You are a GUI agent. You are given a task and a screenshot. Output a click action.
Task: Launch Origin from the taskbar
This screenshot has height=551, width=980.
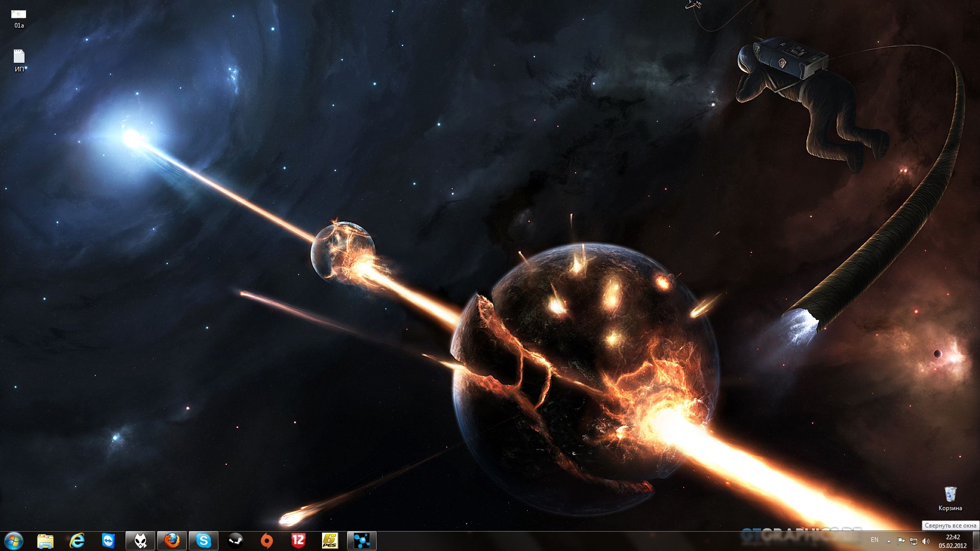point(267,540)
